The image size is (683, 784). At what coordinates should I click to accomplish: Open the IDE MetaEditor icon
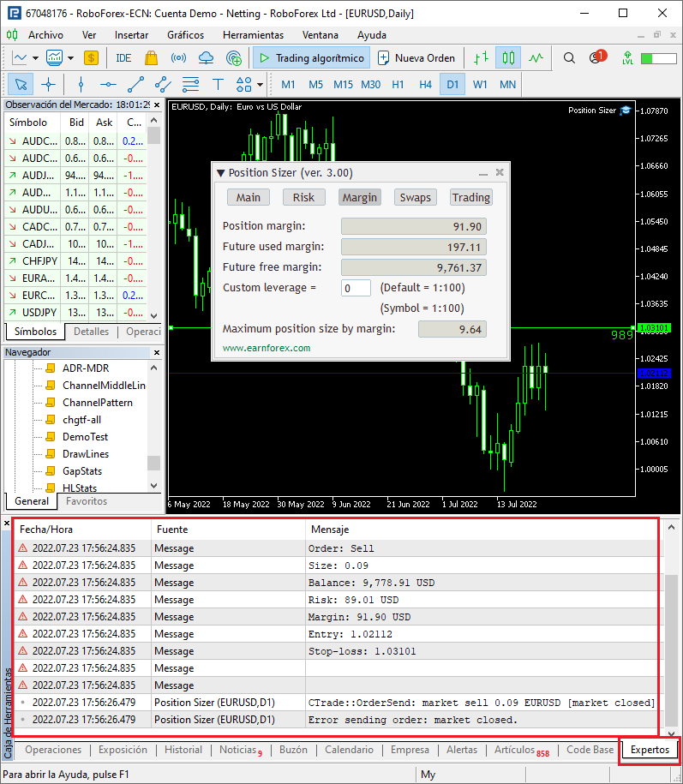pos(123,58)
